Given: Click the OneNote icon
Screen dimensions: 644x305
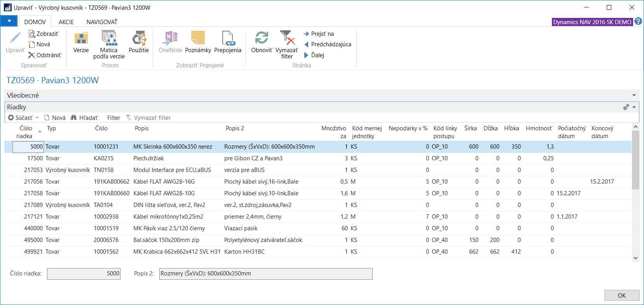Looking at the screenshot, I should coord(170,38).
